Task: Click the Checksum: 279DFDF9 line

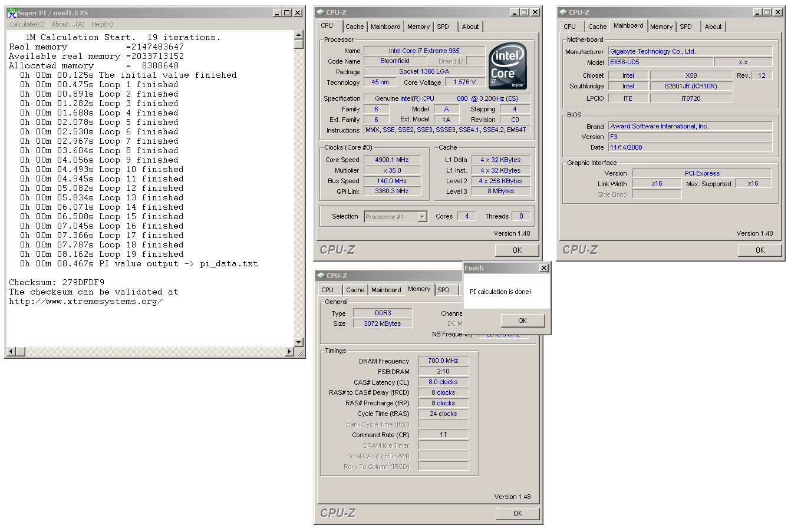Action: tap(57, 282)
